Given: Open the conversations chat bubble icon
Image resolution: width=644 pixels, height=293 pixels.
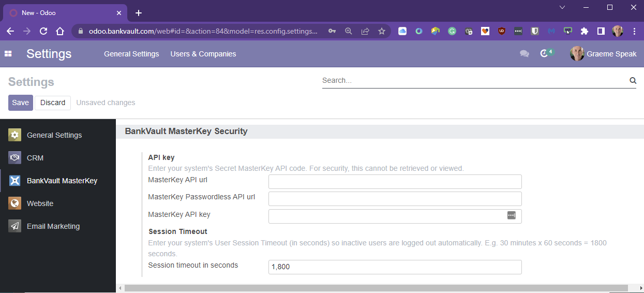Looking at the screenshot, I should pyautogui.click(x=525, y=54).
